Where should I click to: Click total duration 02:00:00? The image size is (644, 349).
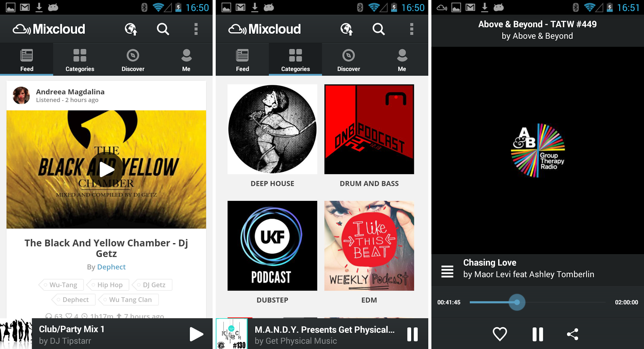[x=627, y=302]
